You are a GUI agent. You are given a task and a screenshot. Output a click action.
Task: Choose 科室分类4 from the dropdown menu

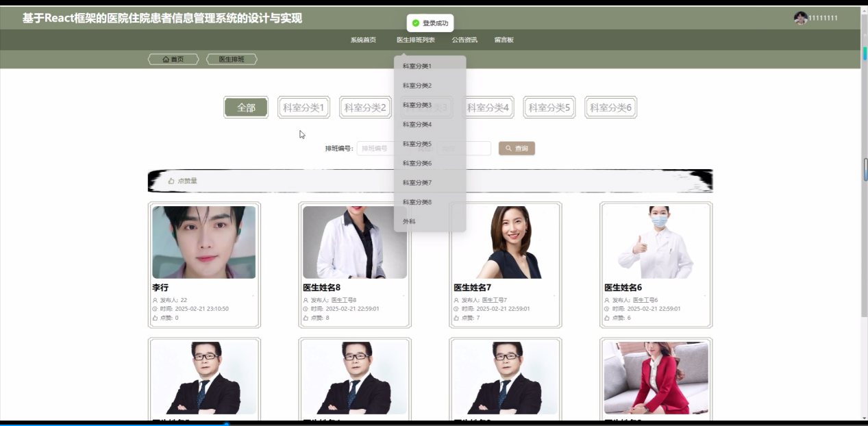pos(430,125)
